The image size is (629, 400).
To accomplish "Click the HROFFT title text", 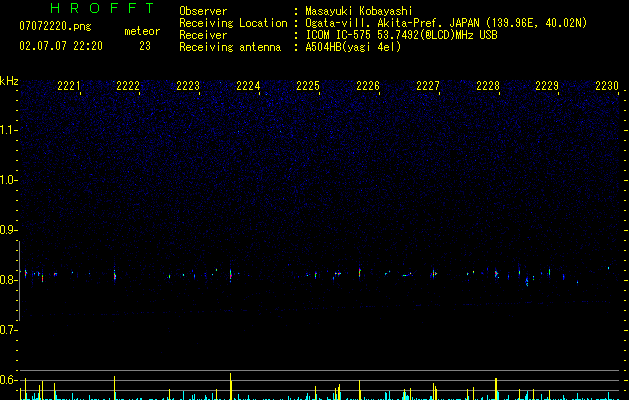I will [x=102, y=8].
